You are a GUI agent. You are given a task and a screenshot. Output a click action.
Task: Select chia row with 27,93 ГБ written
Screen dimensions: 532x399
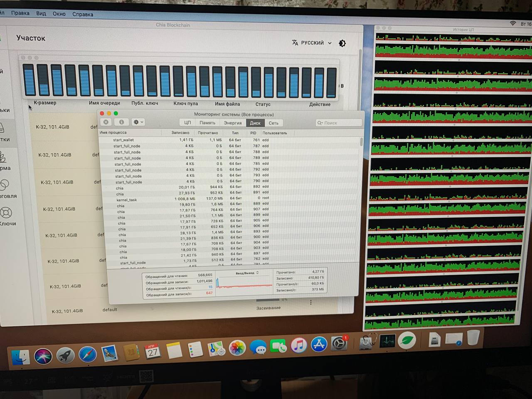[231, 193]
